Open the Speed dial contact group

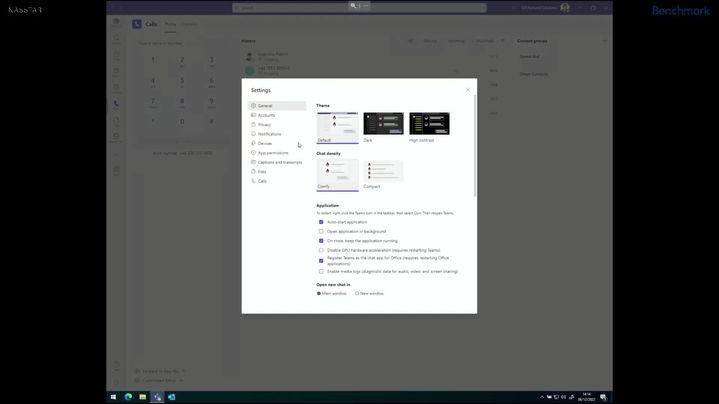pos(530,56)
